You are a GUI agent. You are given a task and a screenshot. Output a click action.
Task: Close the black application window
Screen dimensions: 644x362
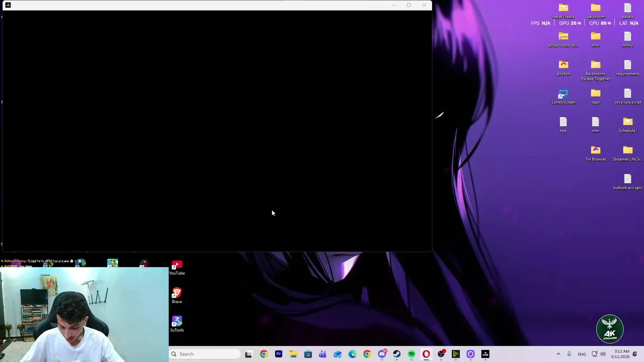(424, 5)
